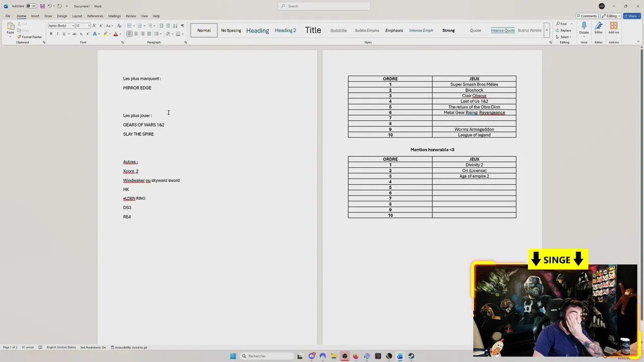Viewport: 644px width, 362px height.
Task: Switch to the Layout tab
Action: pyautogui.click(x=77, y=16)
